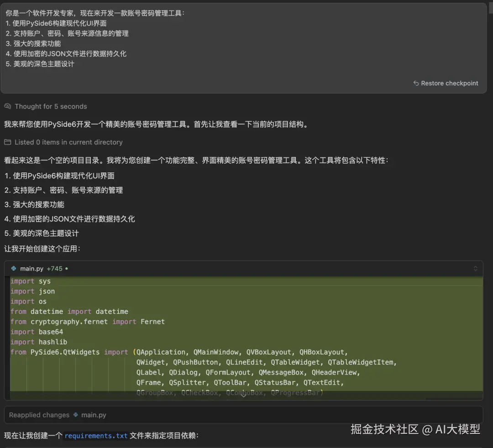Click line 'import hashlib'
This screenshot has height=448, width=493.
(39, 342)
